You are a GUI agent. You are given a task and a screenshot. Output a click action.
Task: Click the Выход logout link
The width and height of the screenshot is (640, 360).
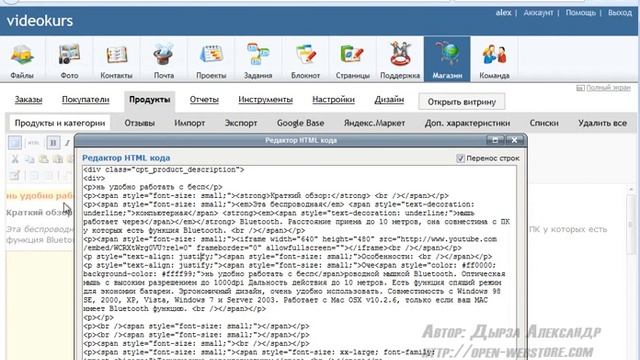[x=620, y=13]
